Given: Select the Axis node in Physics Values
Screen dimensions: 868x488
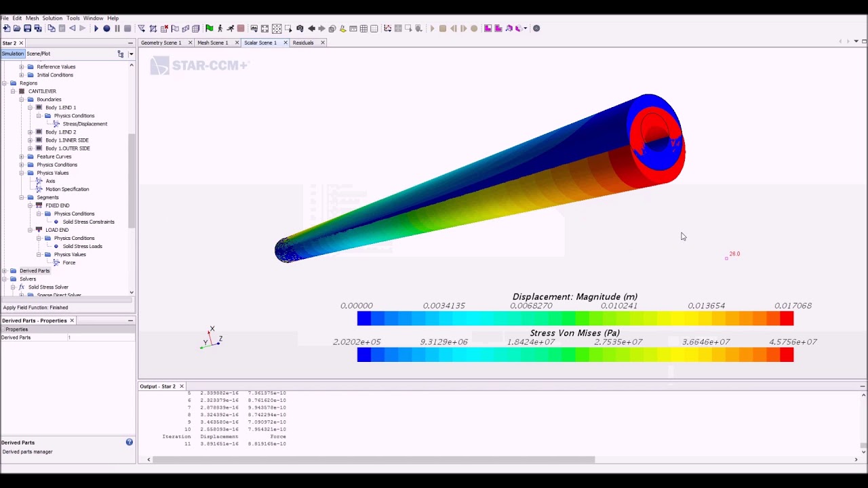Looking at the screenshot, I should [50, 181].
